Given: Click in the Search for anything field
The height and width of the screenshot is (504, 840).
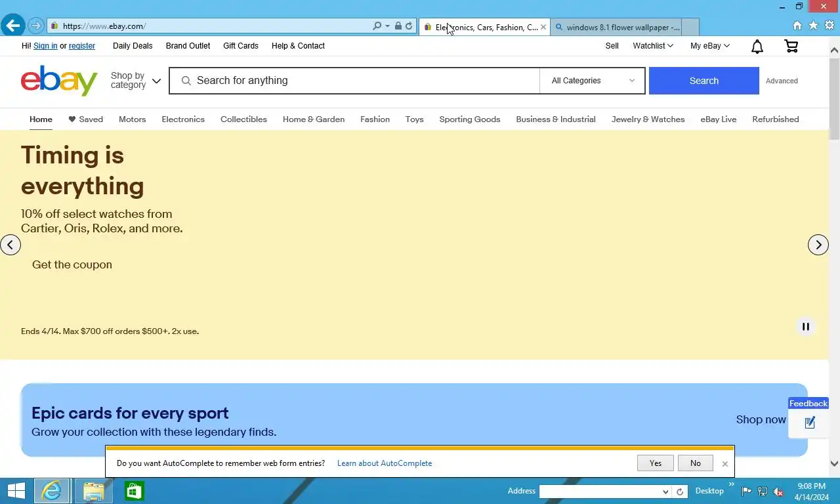Looking at the screenshot, I should [354, 81].
